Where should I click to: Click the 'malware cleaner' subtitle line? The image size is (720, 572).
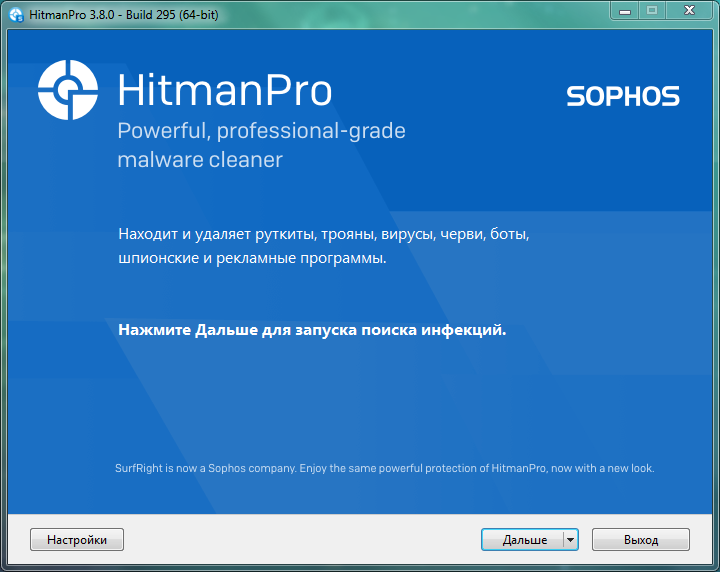(200, 160)
